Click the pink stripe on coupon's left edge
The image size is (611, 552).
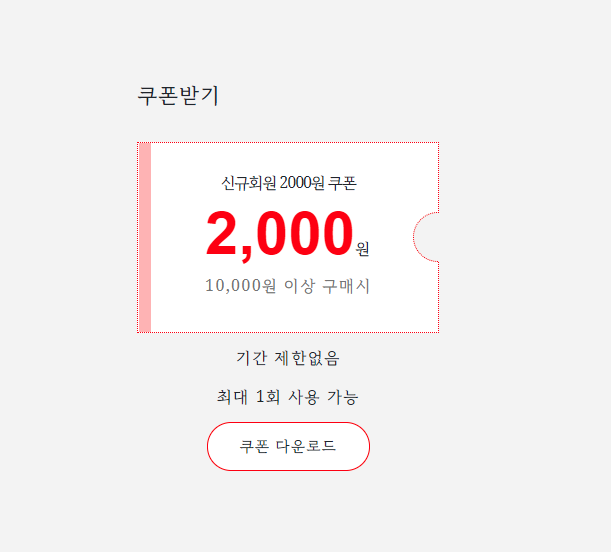pyautogui.click(x=145, y=238)
